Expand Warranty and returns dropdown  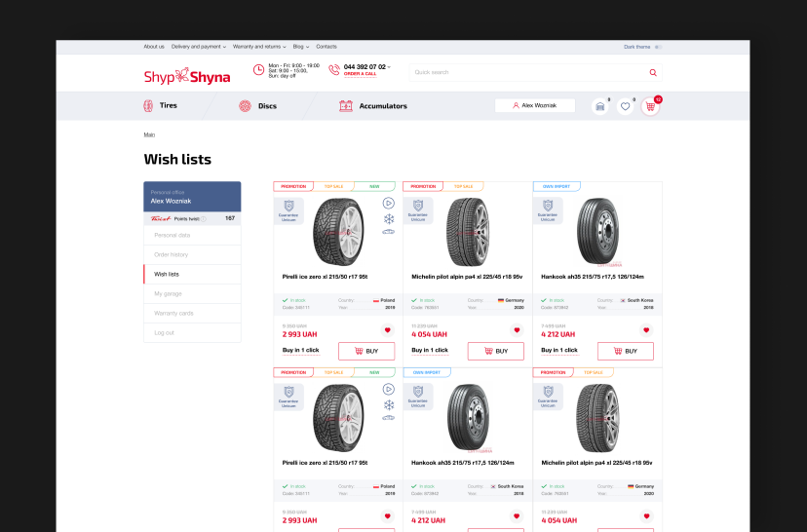[x=259, y=47]
